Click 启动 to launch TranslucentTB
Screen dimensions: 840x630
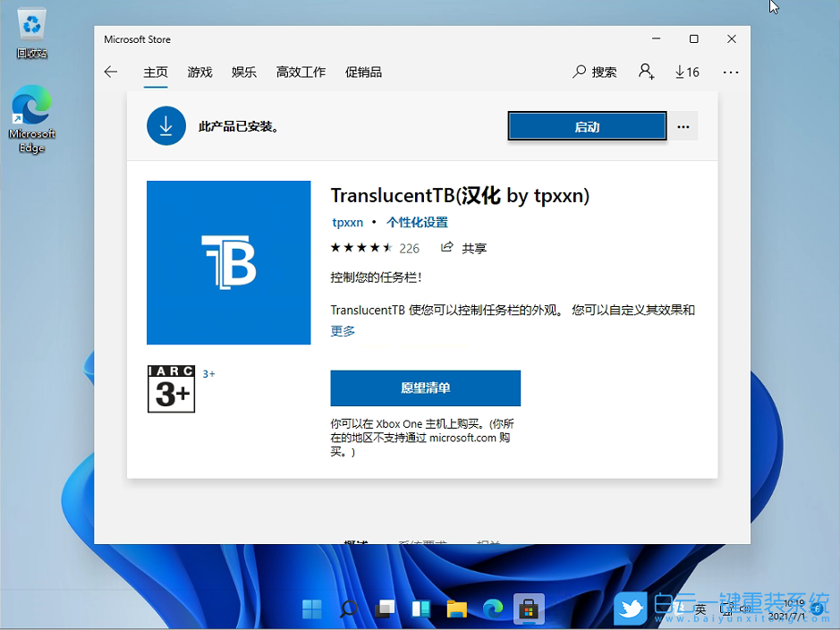coord(586,125)
